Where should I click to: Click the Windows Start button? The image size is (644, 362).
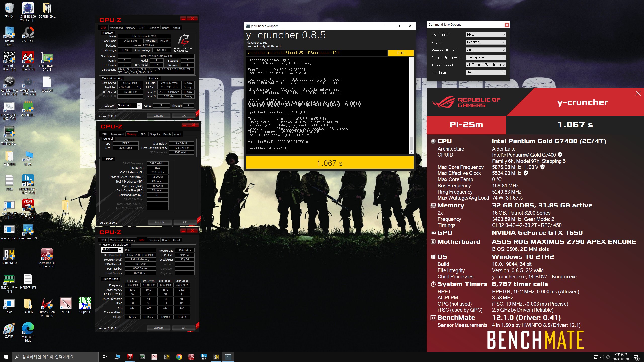[6, 357]
